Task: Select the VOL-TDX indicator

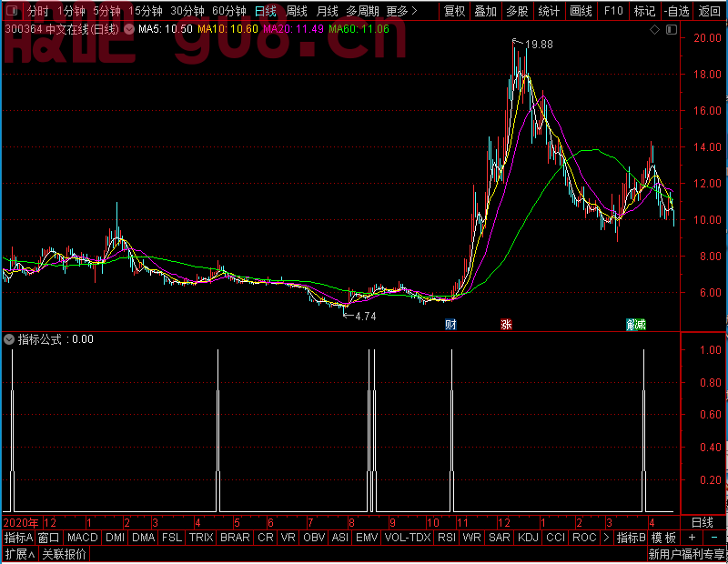Action: [408, 538]
